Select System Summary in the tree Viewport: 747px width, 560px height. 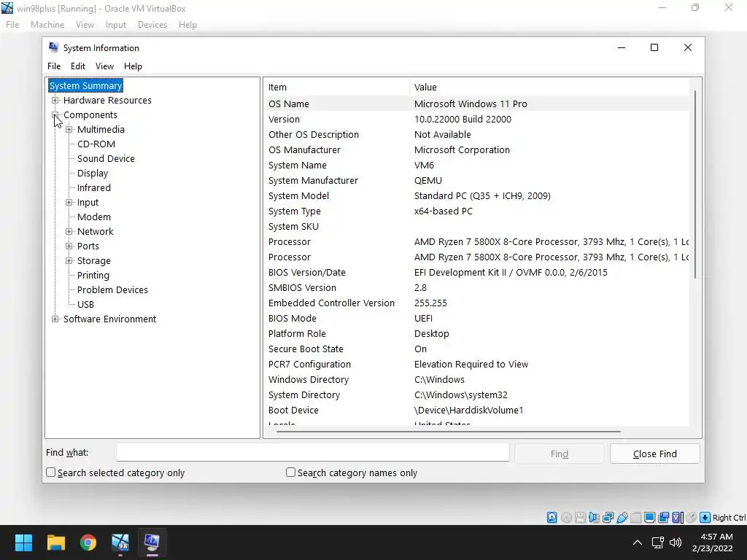coord(86,86)
